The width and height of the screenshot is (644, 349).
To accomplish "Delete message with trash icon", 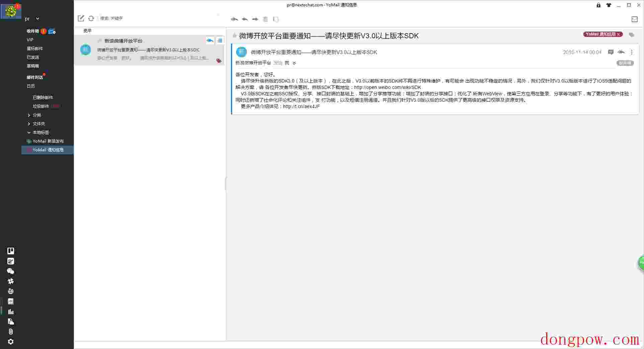I will click(265, 19).
